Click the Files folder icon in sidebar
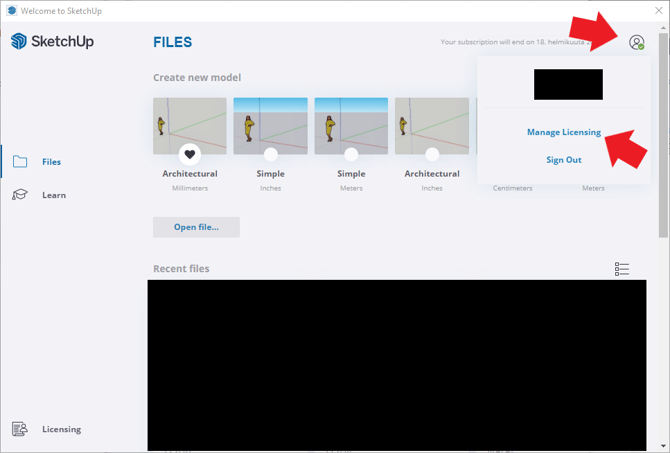670x453 pixels. pyautogui.click(x=20, y=162)
